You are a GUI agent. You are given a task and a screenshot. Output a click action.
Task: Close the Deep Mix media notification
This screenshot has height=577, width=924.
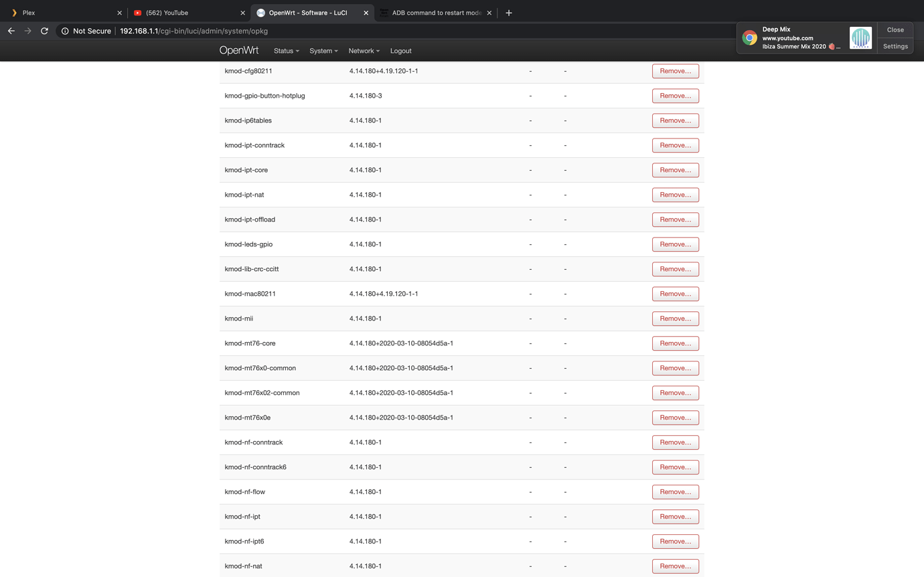tap(895, 29)
